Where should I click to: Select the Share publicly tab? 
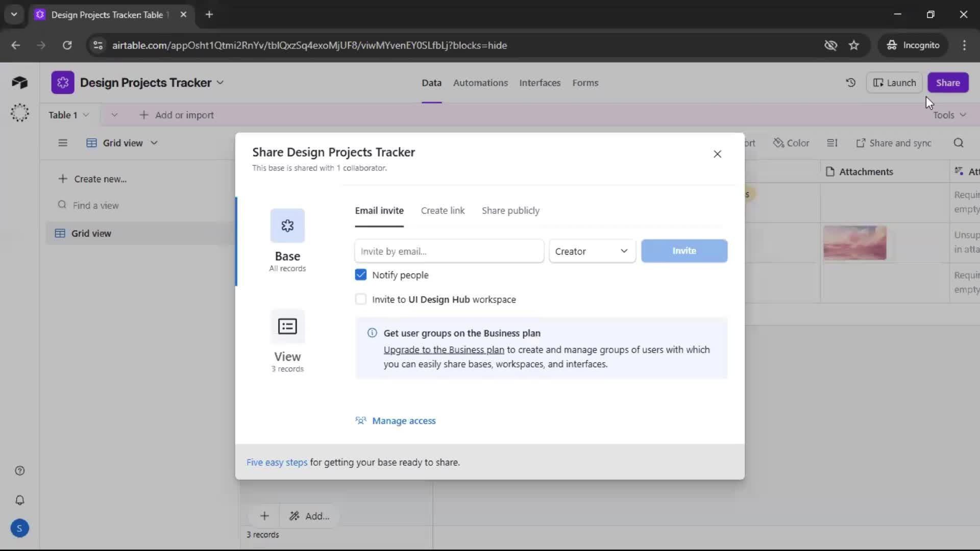click(510, 210)
